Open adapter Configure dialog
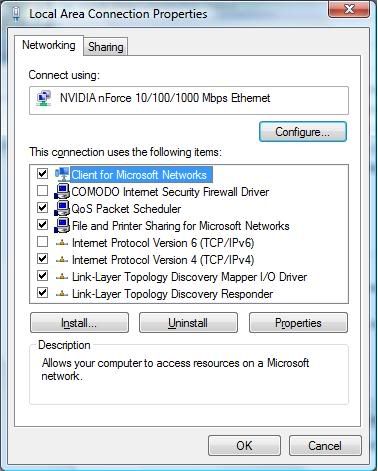The height and width of the screenshot is (471, 378). pos(303,132)
